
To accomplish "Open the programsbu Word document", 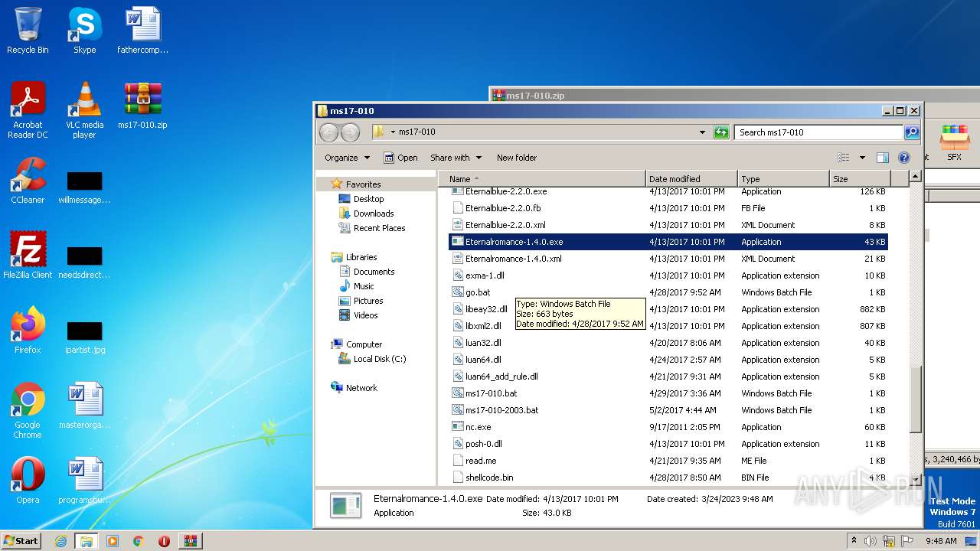I will [84, 481].
